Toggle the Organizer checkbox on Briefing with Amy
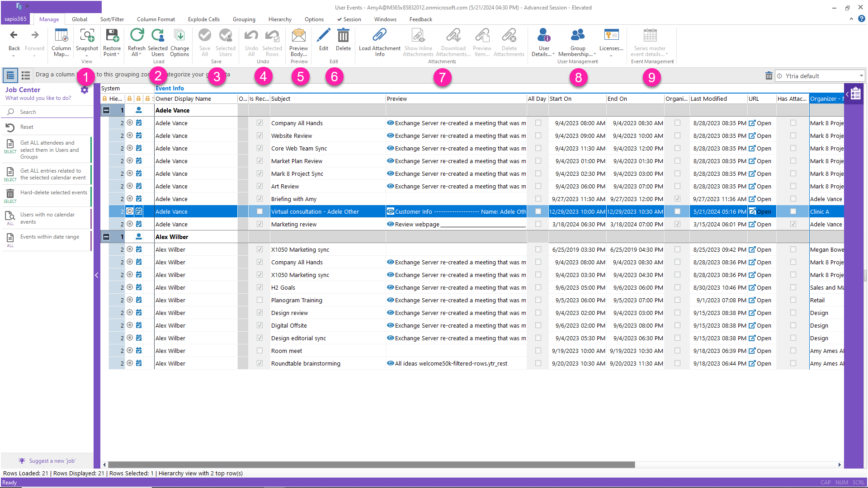Screen dimensions: 868x488 (677, 199)
